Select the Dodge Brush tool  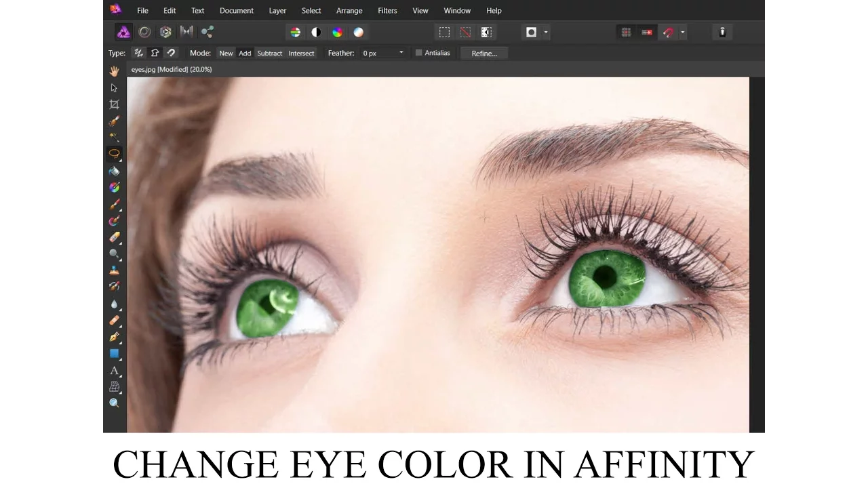pyautogui.click(x=114, y=253)
